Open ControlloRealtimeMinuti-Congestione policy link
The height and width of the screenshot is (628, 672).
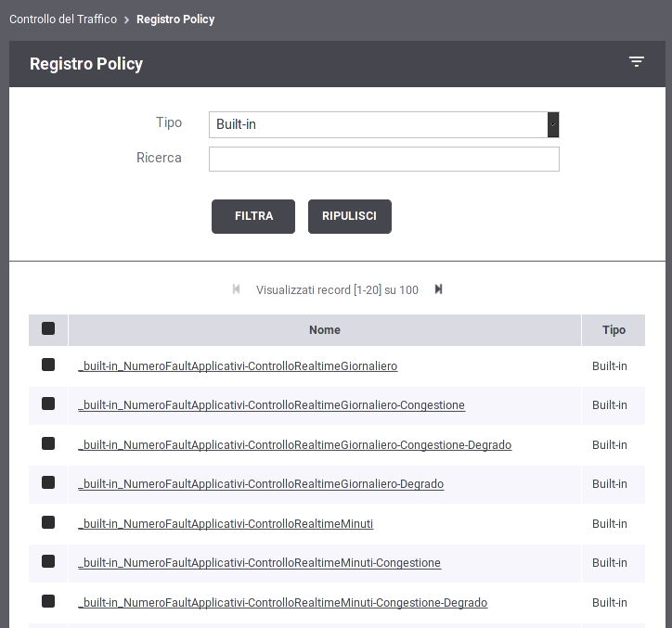point(259,563)
